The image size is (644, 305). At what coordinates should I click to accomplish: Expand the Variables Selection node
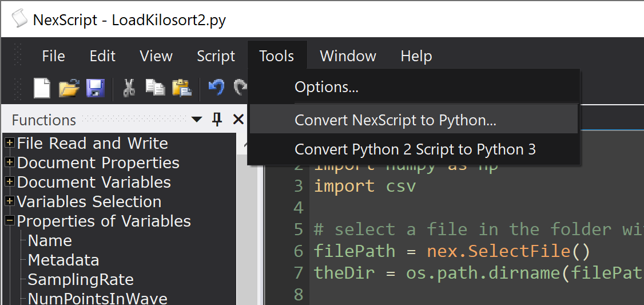click(x=10, y=201)
